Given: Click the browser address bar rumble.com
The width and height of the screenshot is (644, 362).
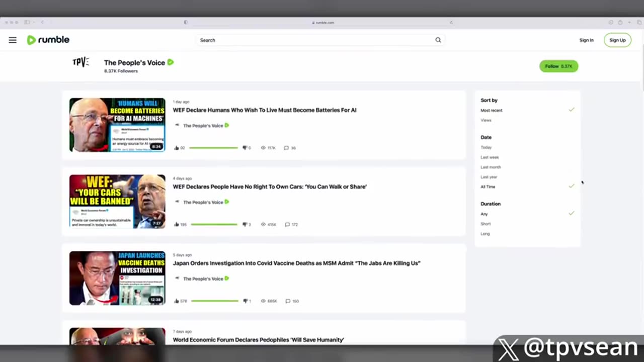Looking at the screenshot, I should coord(322,22).
